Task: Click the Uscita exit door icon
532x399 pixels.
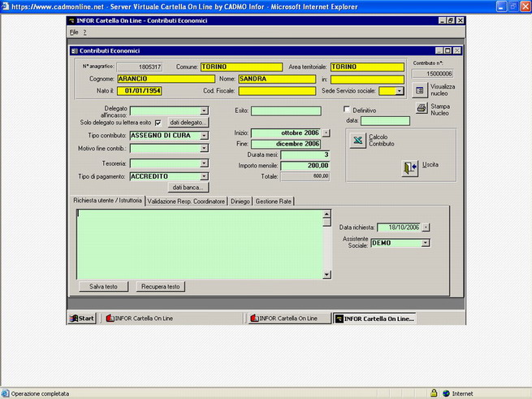Action: (x=410, y=167)
